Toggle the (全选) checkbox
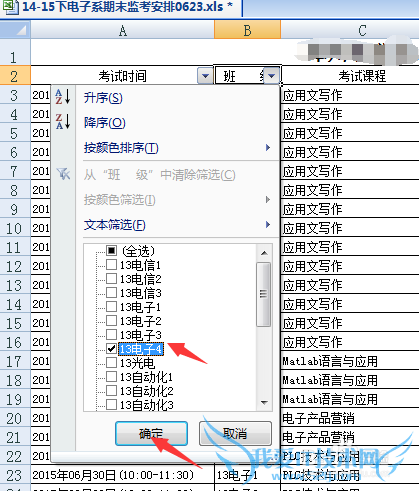 click(x=111, y=250)
